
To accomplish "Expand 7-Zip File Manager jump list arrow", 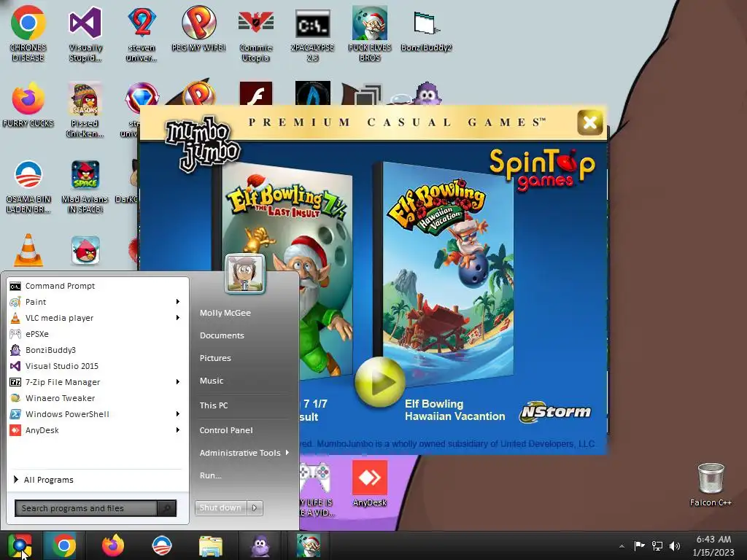I will (x=178, y=382).
